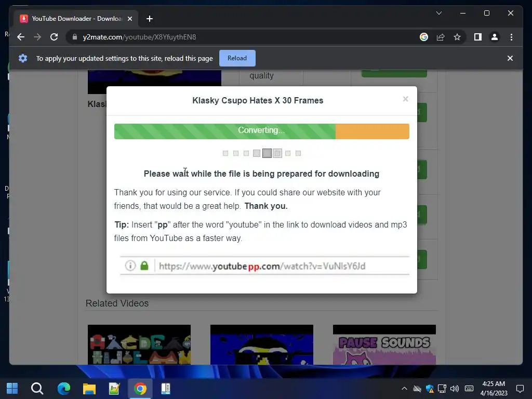Open the alphabet characters related video thumbnail
532x399 pixels.
coord(139,345)
